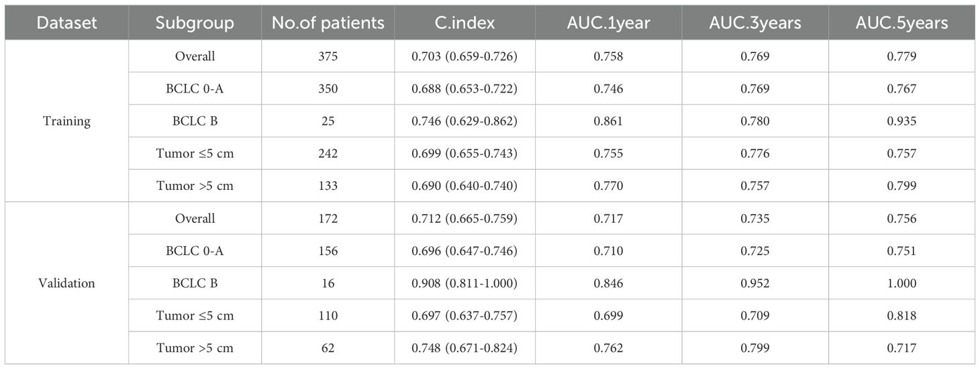Screen dimensions: 980x369
Task: Click the 375 patients cell
Action: click(x=328, y=56)
